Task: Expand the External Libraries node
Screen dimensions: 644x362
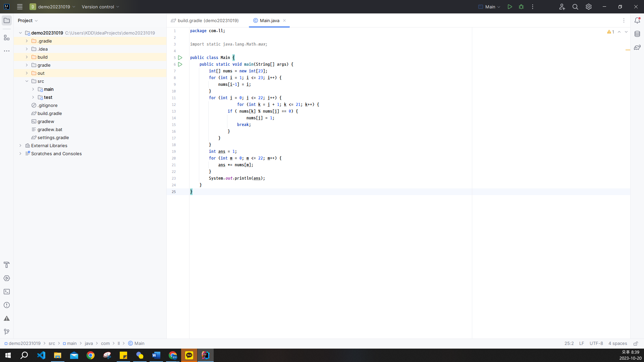Action: click(x=20, y=145)
